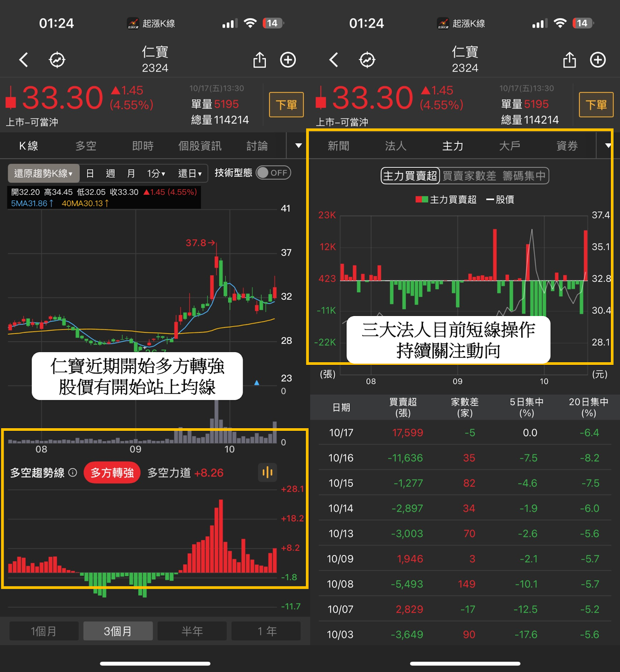The width and height of the screenshot is (620, 672).
Task: Tap 40MA30.13 moving average label
Action: (x=85, y=203)
